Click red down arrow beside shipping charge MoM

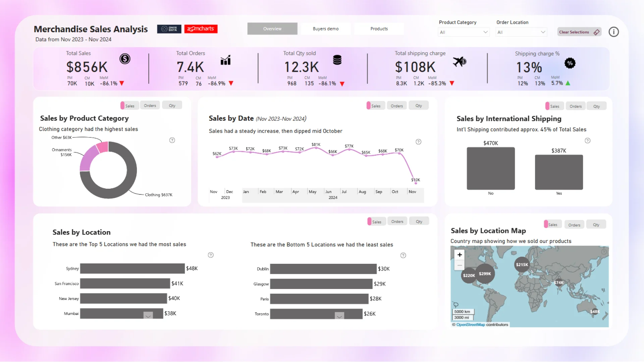pos(452,83)
